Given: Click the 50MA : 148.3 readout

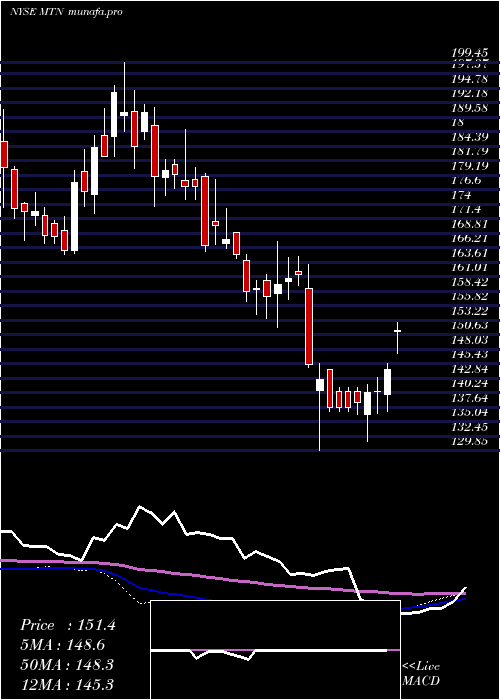Looking at the screenshot, I should [68, 665].
